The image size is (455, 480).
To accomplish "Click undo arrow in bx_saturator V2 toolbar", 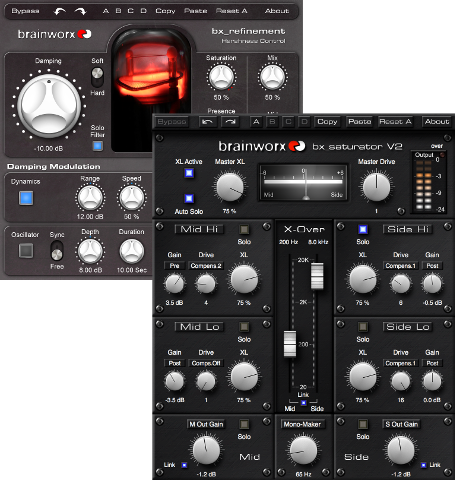I will pyautogui.click(x=207, y=122).
